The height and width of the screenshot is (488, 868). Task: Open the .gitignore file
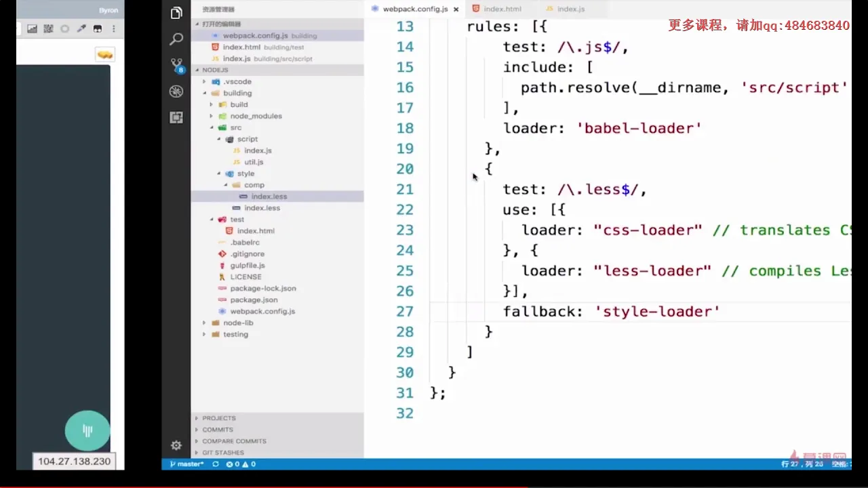(x=277, y=253)
